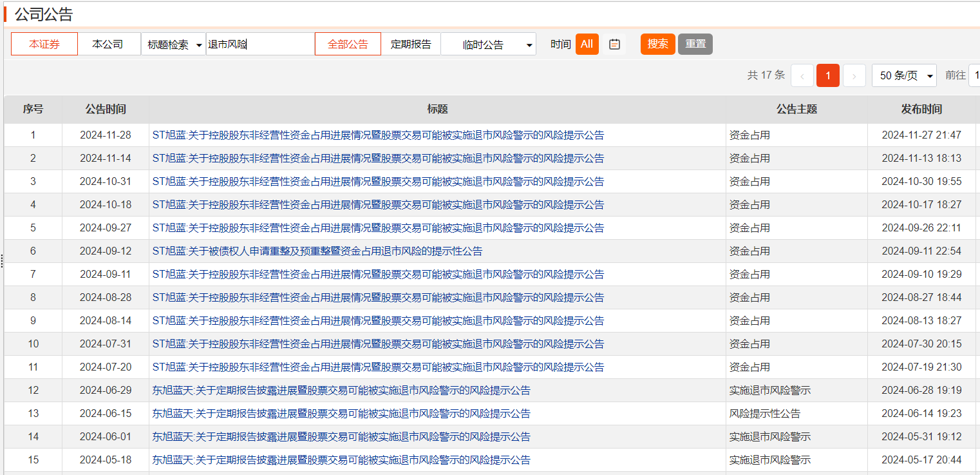Open the date picker calendar icon

tap(614, 44)
